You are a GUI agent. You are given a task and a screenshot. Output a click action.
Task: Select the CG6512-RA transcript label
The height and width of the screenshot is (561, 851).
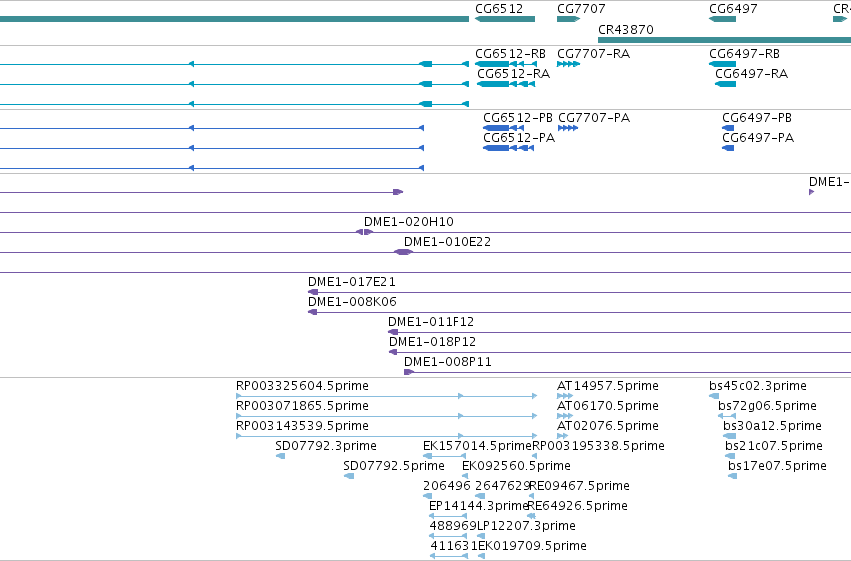coord(513,74)
